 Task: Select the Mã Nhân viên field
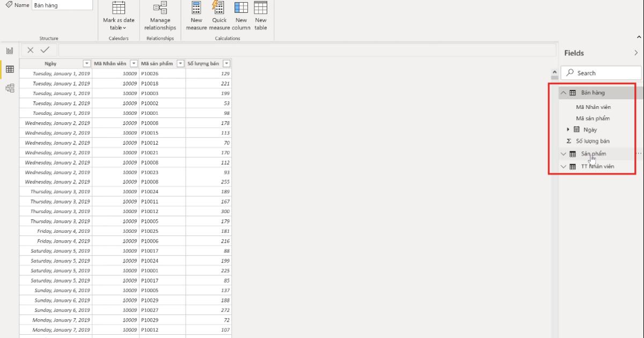[593, 107]
